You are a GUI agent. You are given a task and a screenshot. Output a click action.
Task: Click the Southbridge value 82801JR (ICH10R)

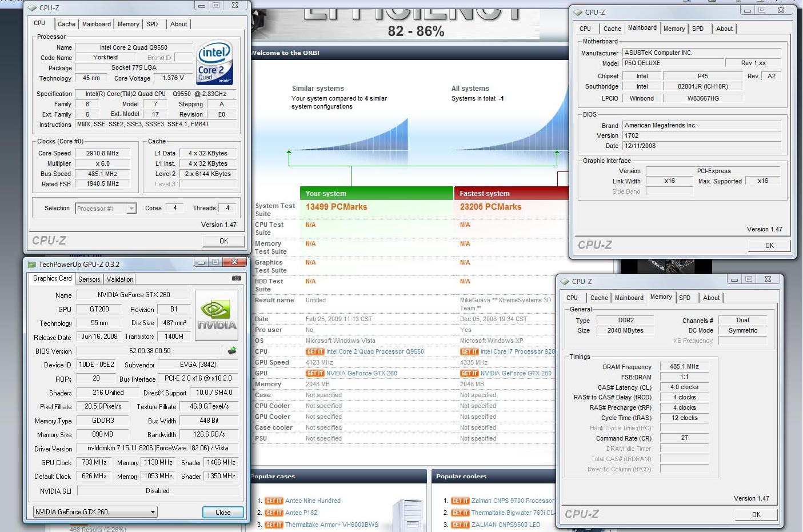click(703, 87)
